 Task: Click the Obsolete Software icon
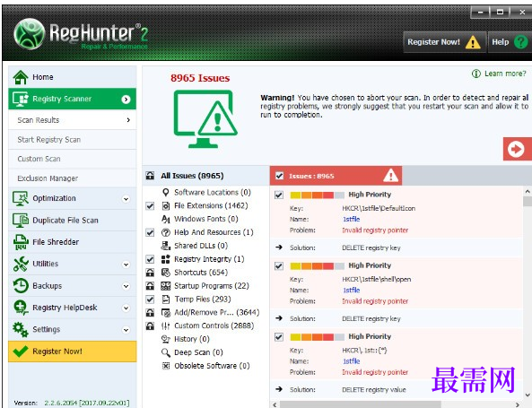pos(166,366)
